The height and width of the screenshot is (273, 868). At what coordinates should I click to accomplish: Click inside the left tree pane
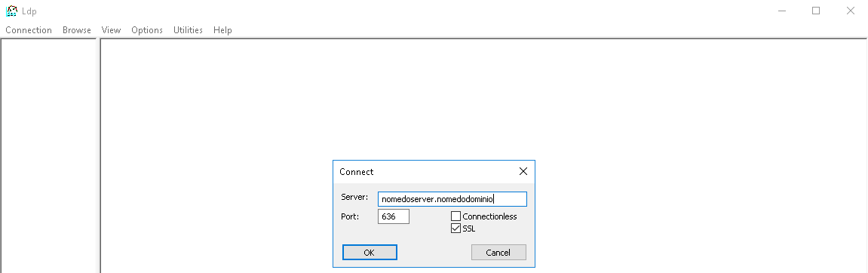(x=49, y=156)
